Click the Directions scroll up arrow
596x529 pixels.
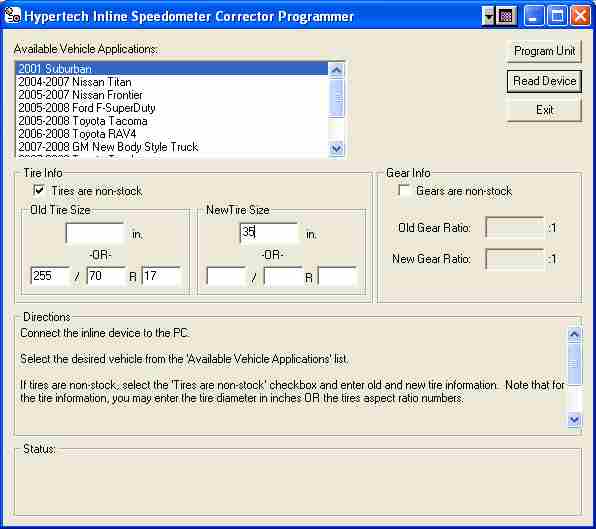[574, 334]
